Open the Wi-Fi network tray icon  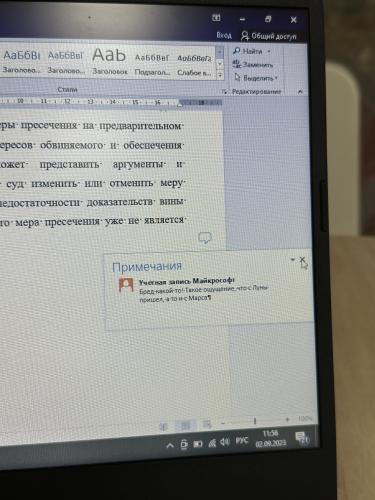pyautogui.click(x=212, y=443)
